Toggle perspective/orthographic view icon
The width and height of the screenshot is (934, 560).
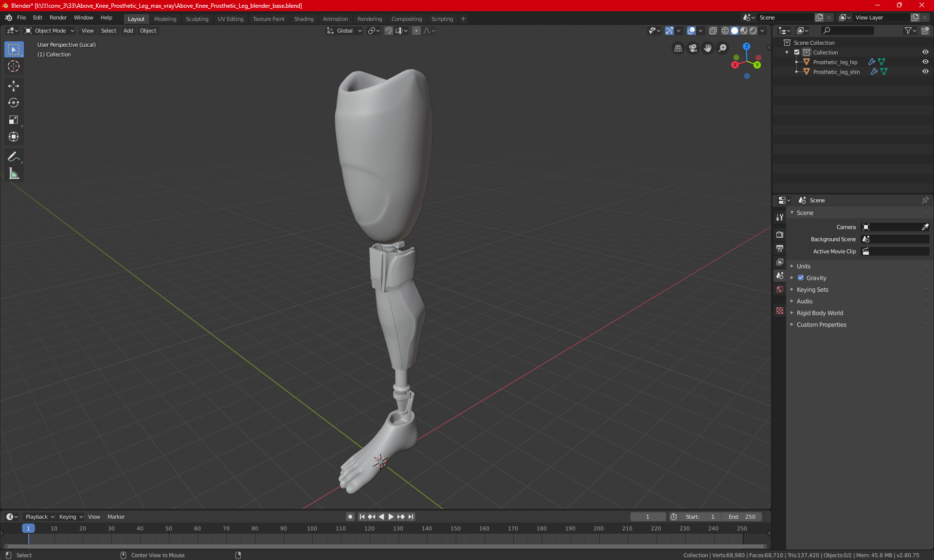click(678, 48)
